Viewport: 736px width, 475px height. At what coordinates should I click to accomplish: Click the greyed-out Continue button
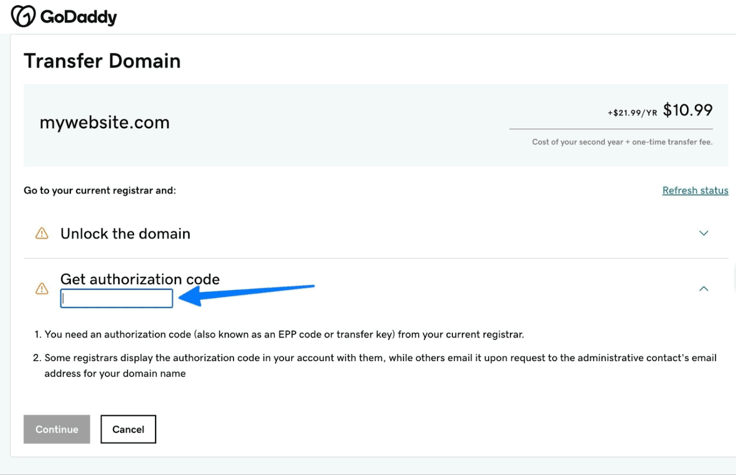pyautogui.click(x=57, y=429)
